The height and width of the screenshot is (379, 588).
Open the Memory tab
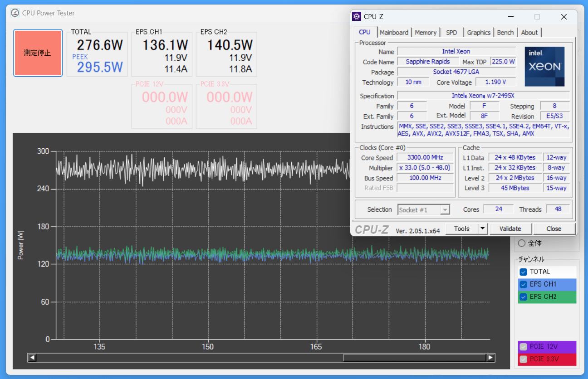(426, 33)
